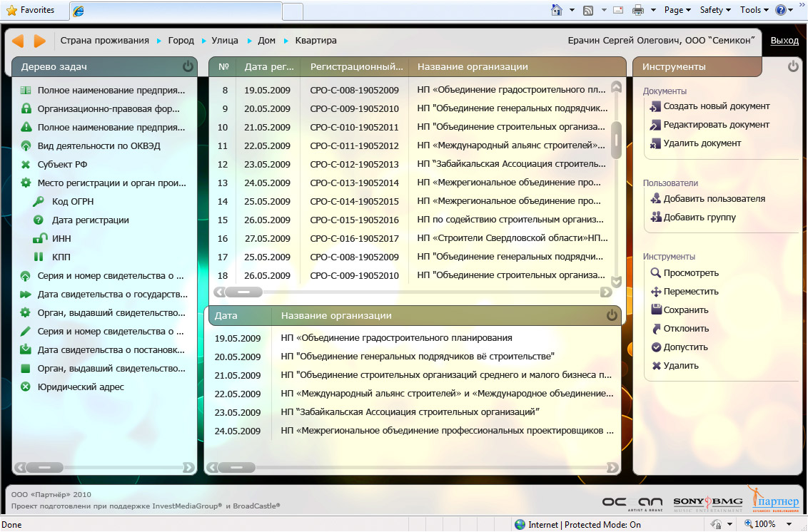Screen dimensions: 808x532
Task: Click the floppy disk Сохранить icon
Action: 655,310
